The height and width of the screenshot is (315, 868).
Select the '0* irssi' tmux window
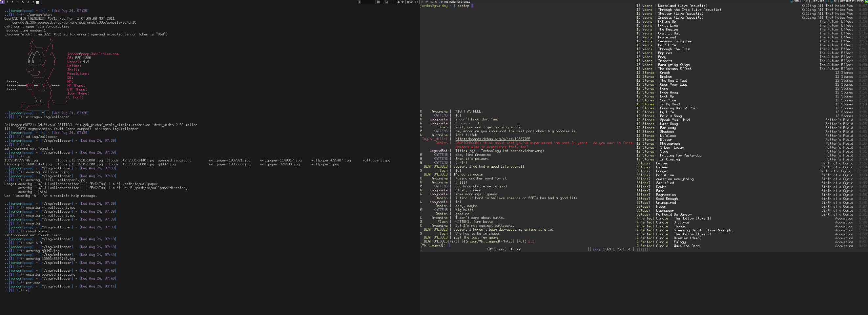pos(497,249)
